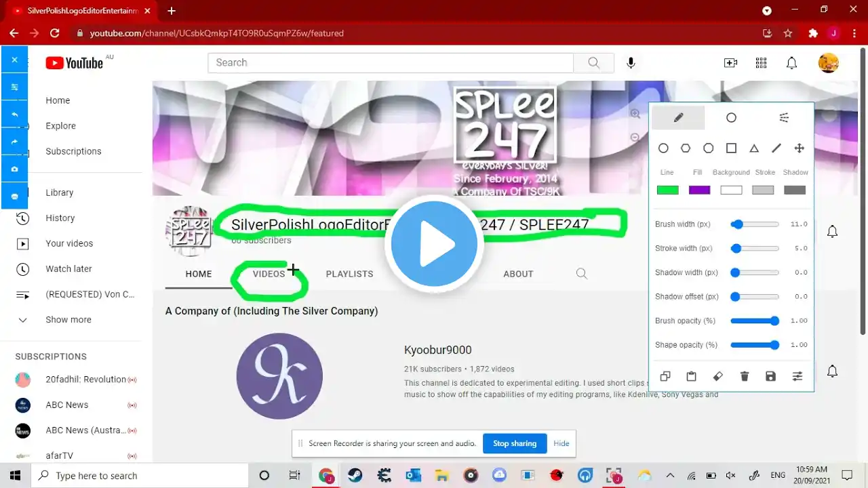Viewport: 868px width, 488px height.
Task: Go to YouTube home via the logo
Action: click(75, 63)
